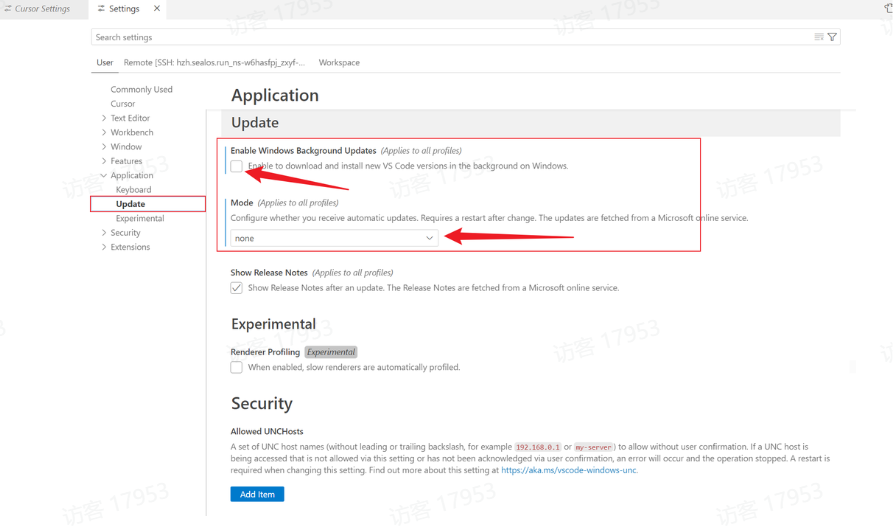Click the Text Editor category label
This screenshot has width=893, height=527.
(130, 118)
